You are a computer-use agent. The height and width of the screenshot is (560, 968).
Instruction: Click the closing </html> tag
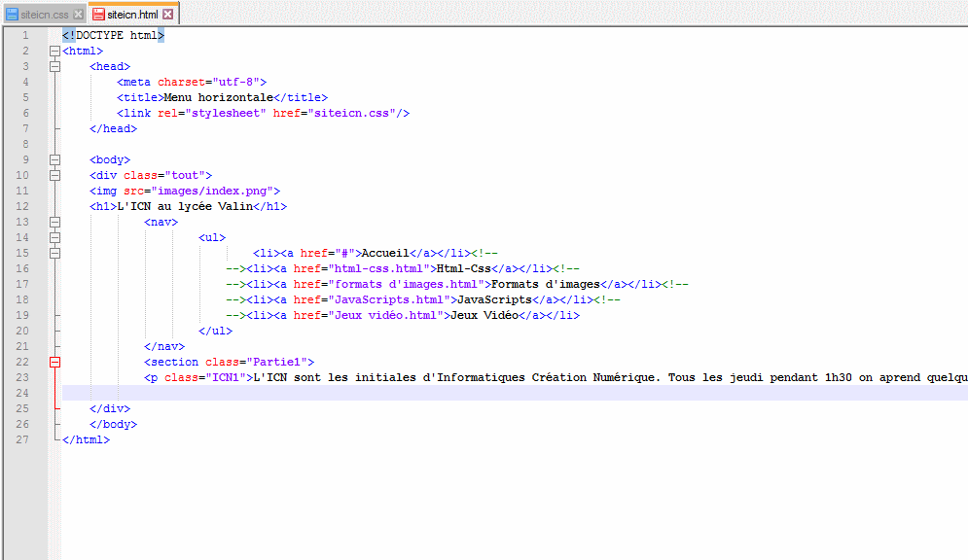86,439
